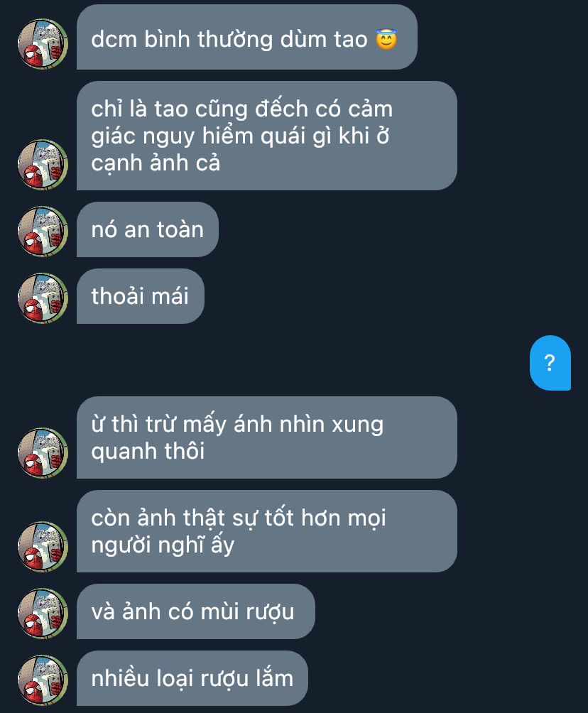The width and height of the screenshot is (588, 713).
Task: Click the "ừ thì trừ mấy ánh nhìn" bubble
Action: pyautogui.click(x=266, y=437)
